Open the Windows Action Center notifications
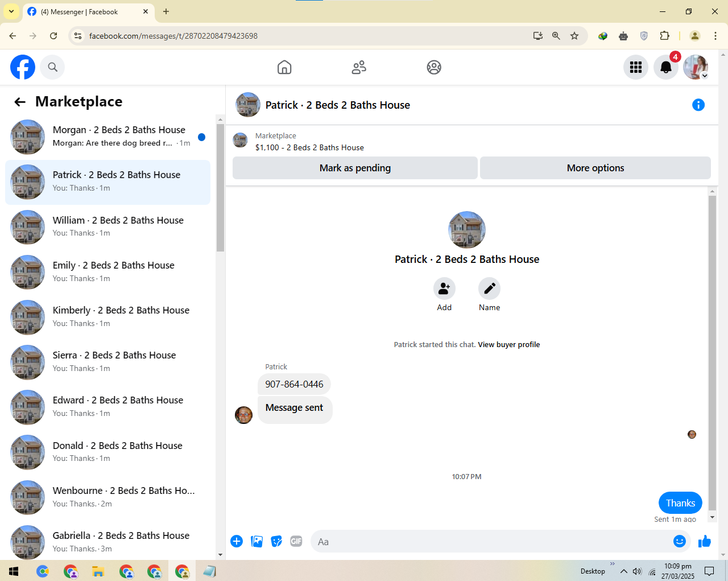This screenshot has height=581, width=728. pyautogui.click(x=709, y=571)
